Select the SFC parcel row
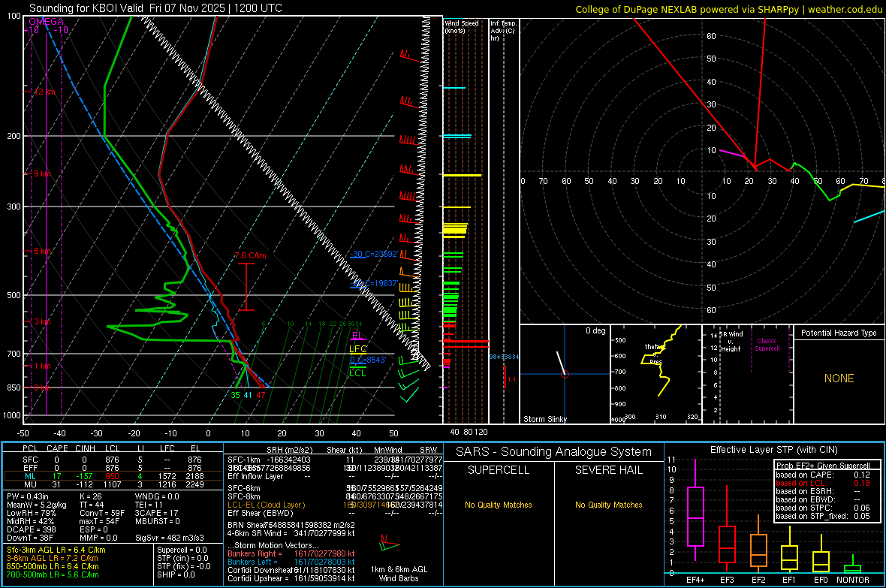Viewport: 886px width, 588px height. pos(113,460)
